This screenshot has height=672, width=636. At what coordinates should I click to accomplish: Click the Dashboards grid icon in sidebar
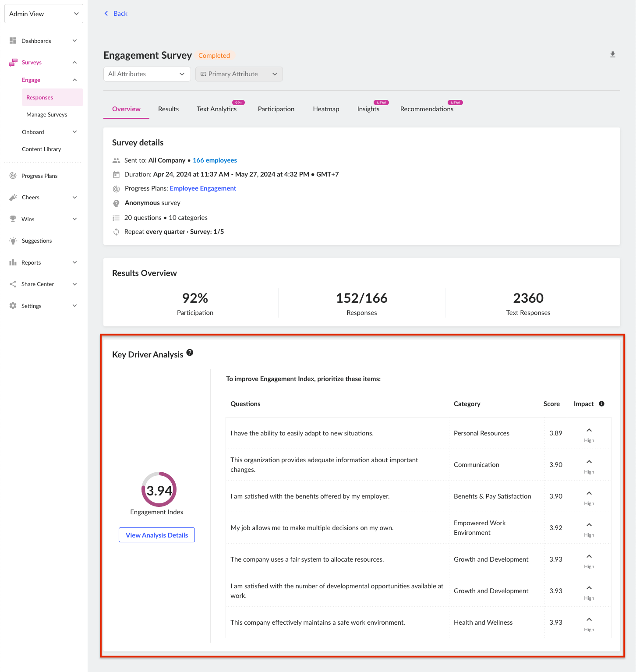point(13,41)
